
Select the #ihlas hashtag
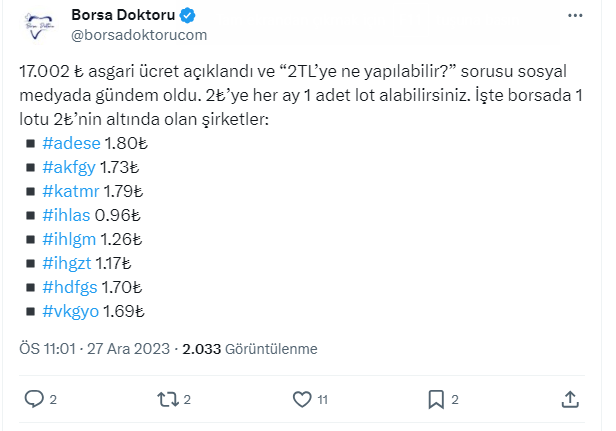tap(68, 215)
